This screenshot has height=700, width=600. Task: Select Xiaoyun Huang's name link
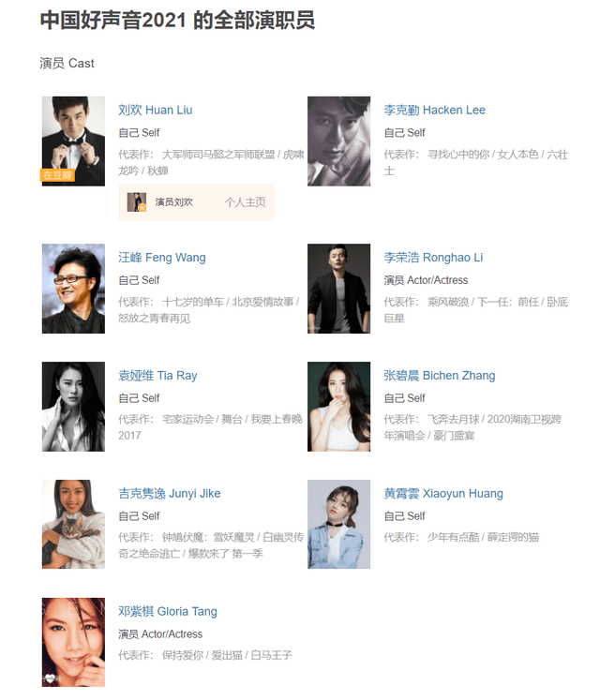(x=443, y=493)
